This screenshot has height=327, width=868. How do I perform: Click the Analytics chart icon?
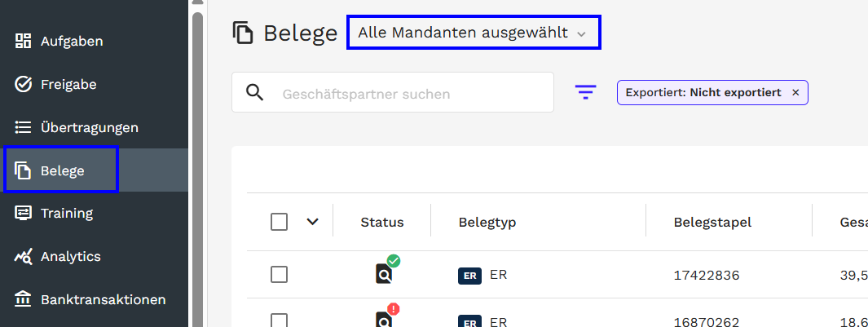point(24,256)
